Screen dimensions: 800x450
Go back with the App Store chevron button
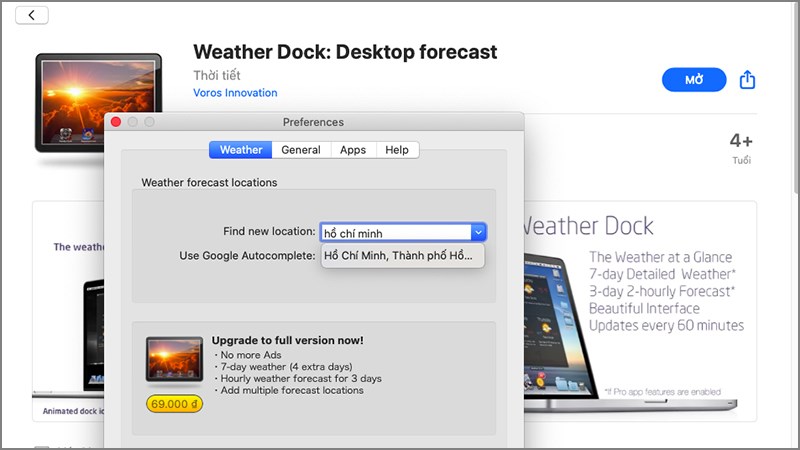[x=32, y=15]
